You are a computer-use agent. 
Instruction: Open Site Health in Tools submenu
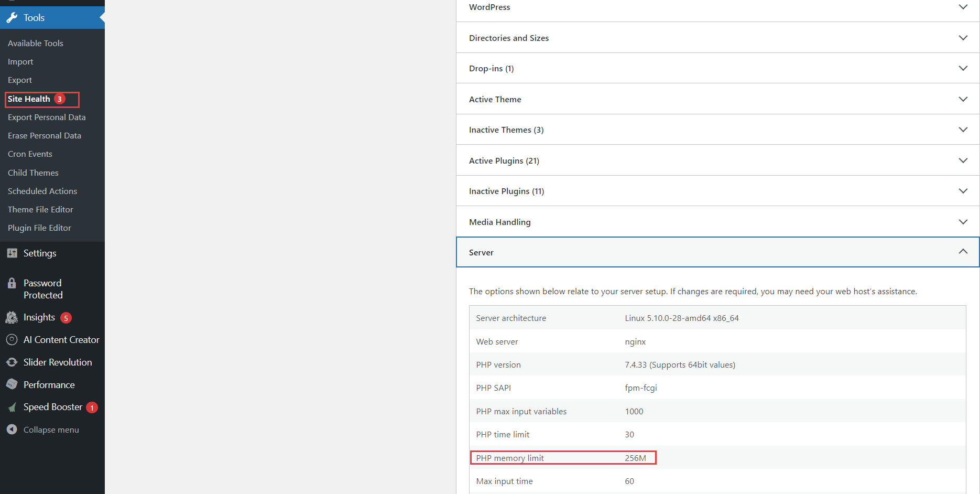tap(29, 99)
